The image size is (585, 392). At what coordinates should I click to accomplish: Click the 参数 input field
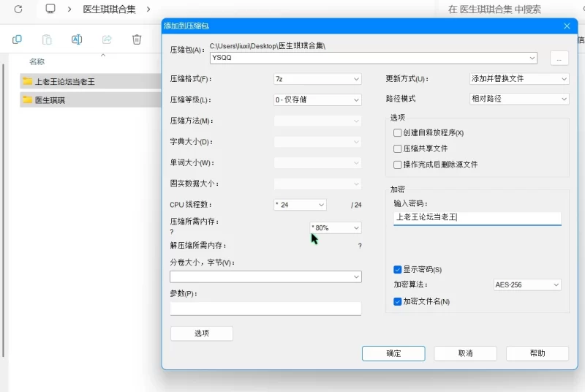pos(265,309)
